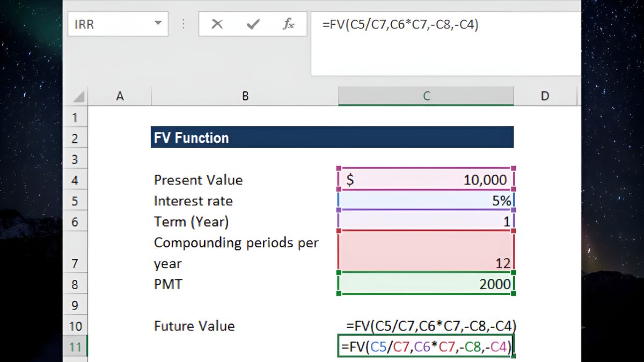Select the Term (Year) value cell showing 1
Viewport: 644px width, 362px height.
(x=426, y=221)
